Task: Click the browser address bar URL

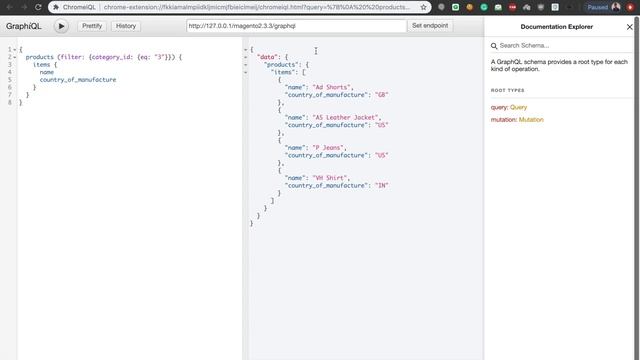Action: (x=256, y=7)
